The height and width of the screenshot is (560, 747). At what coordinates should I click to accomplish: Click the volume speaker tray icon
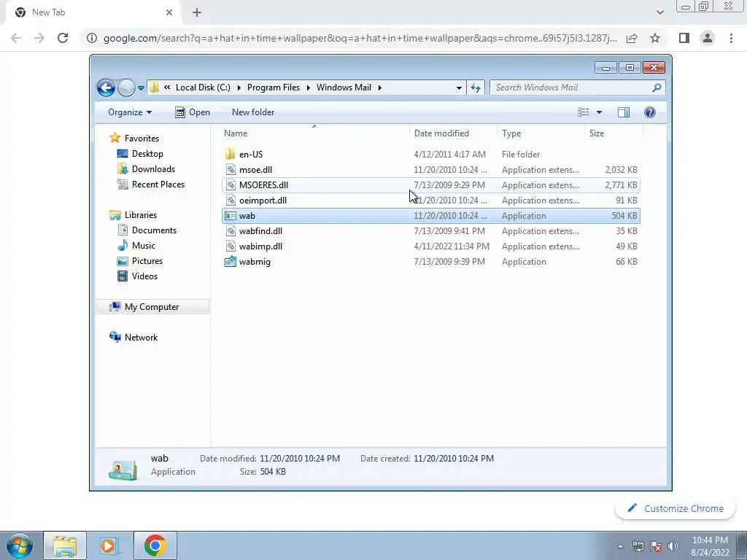(673, 546)
